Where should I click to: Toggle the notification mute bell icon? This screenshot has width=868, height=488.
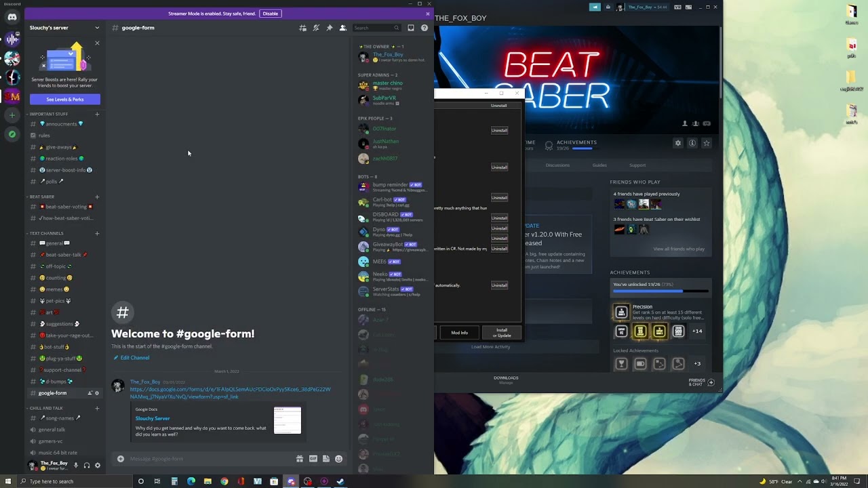pos(316,28)
